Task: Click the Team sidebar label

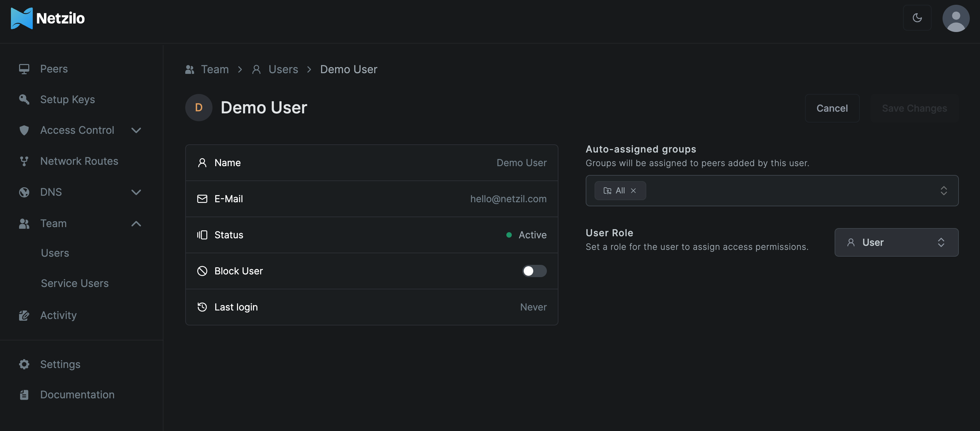Action: pos(53,223)
